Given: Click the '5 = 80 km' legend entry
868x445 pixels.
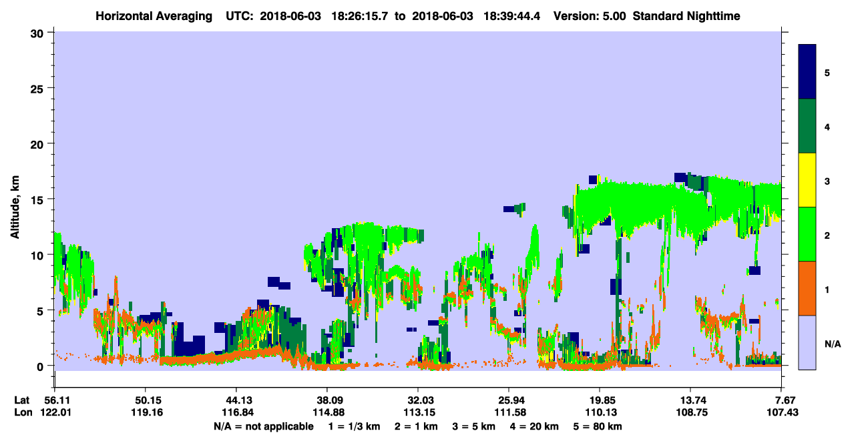Looking at the screenshot, I should 598,426.
